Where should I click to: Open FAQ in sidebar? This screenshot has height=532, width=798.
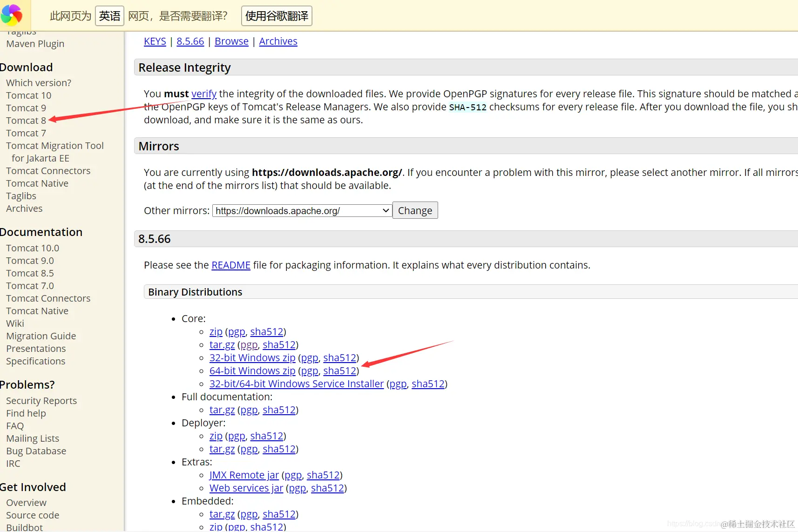(x=15, y=426)
